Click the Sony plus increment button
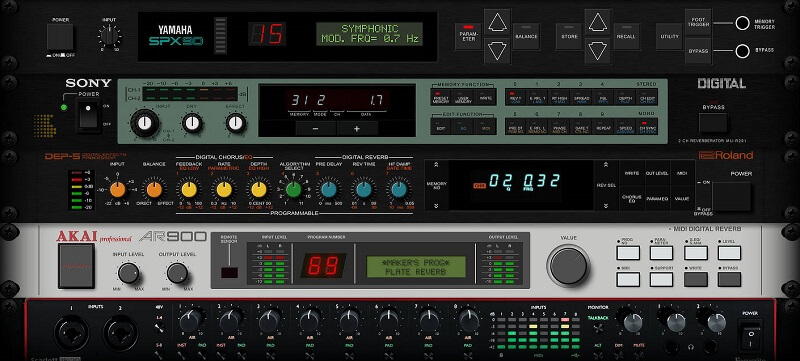This screenshot has width=800, height=361. click(x=357, y=128)
